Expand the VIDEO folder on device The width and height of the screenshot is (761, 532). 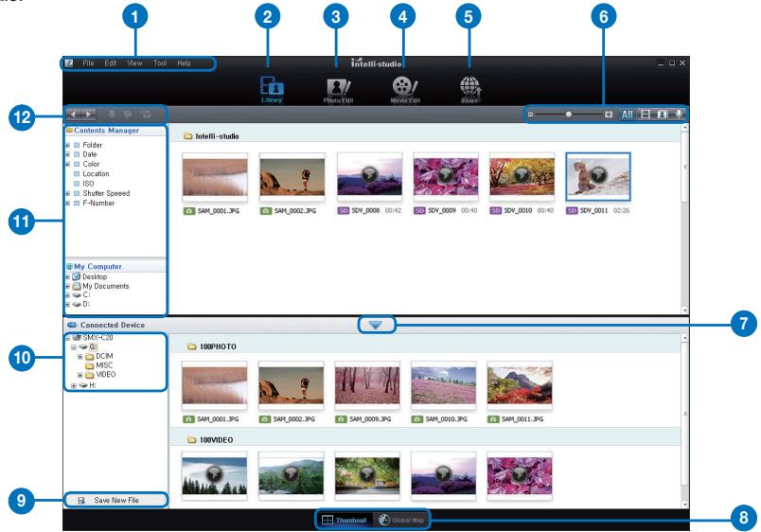80,375
